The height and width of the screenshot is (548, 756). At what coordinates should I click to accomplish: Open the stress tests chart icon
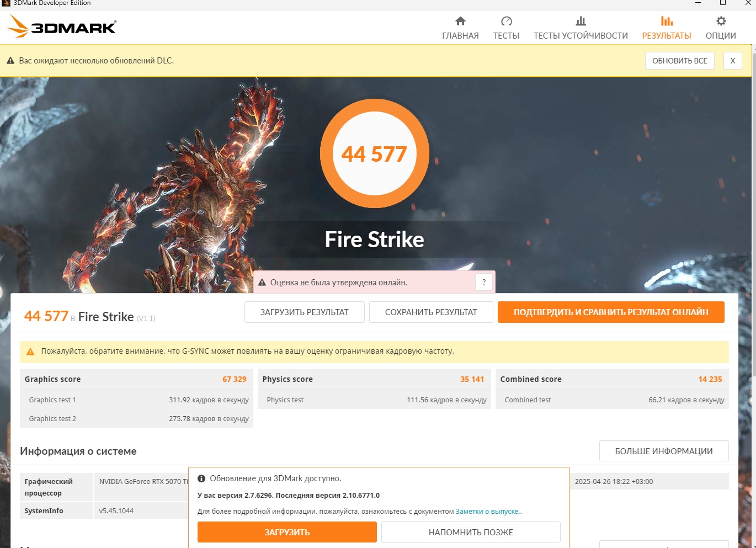(581, 21)
